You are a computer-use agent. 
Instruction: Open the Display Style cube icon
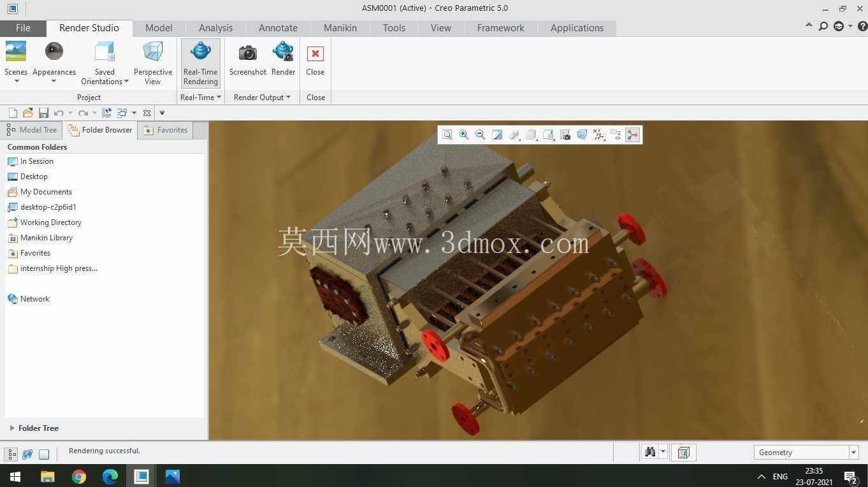(531, 134)
